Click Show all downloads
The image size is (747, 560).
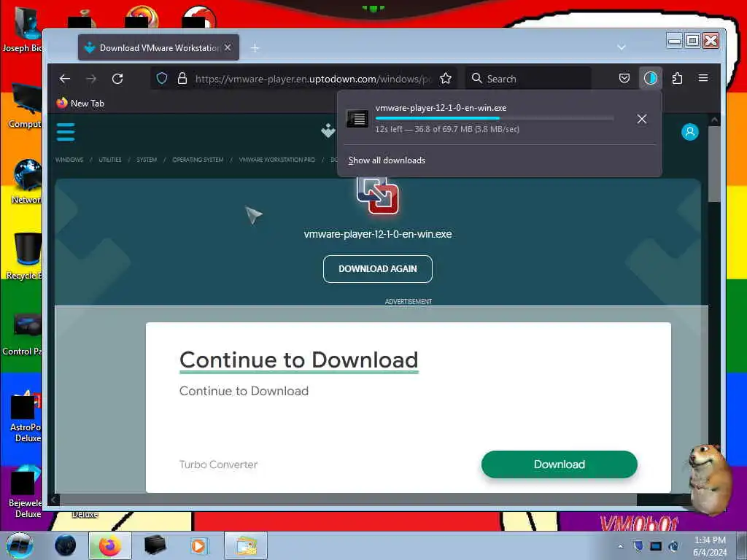tap(387, 160)
